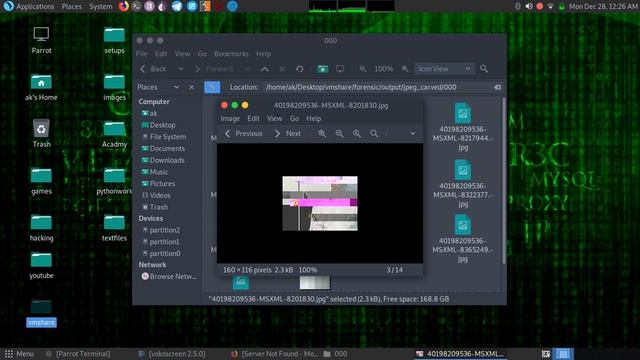640x360 pixels.
Task: Launch Firefox from the top panel
Action: [123, 6]
